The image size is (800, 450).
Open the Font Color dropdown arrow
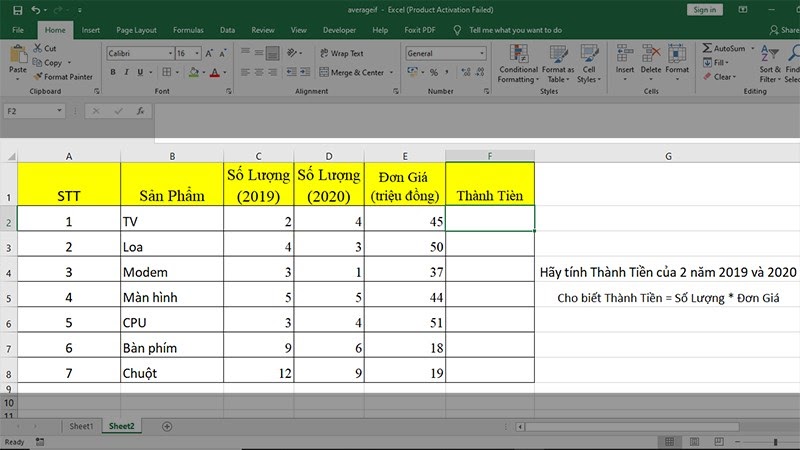[x=224, y=72]
